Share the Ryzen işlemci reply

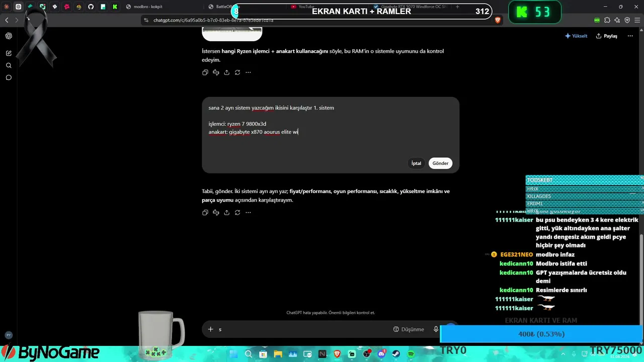(227, 72)
